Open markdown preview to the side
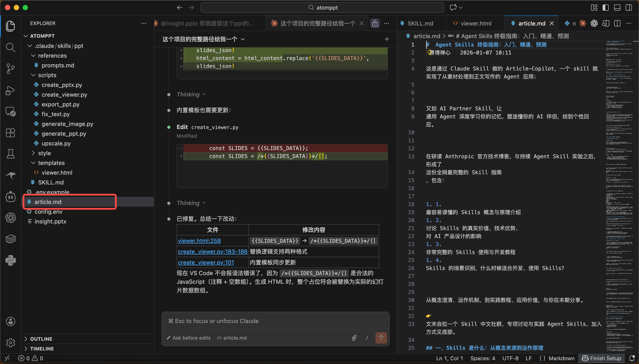 [x=606, y=23]
